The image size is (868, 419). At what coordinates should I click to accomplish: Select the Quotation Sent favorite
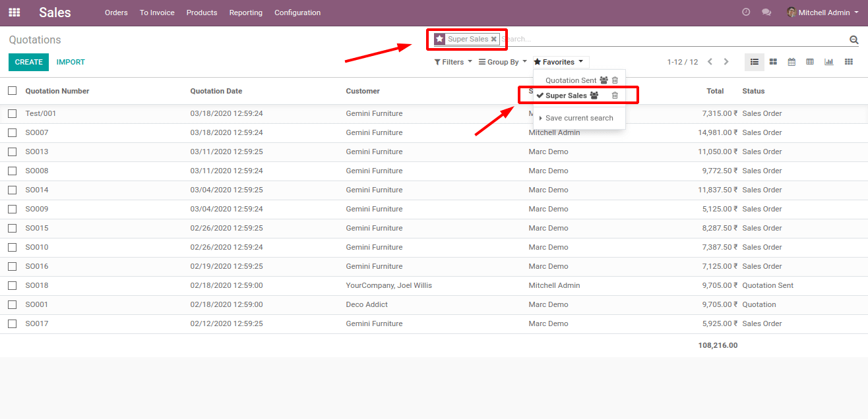[571, 80]
